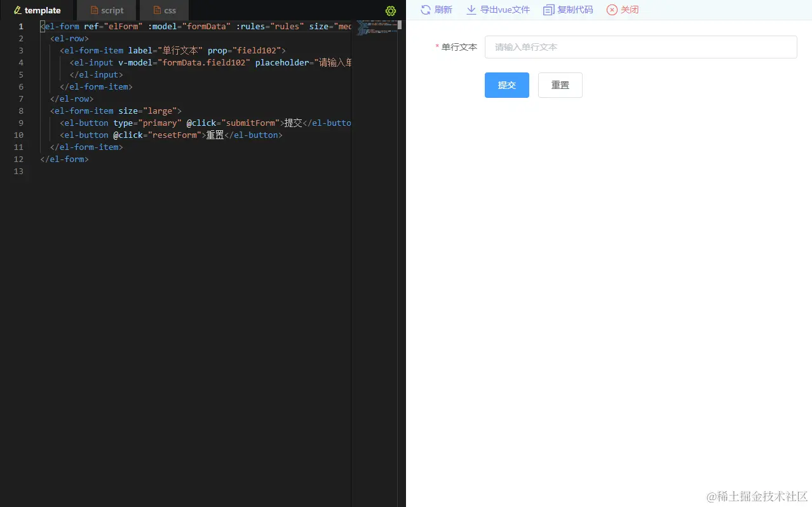
Task: Open the script tab
Action: 106,10
